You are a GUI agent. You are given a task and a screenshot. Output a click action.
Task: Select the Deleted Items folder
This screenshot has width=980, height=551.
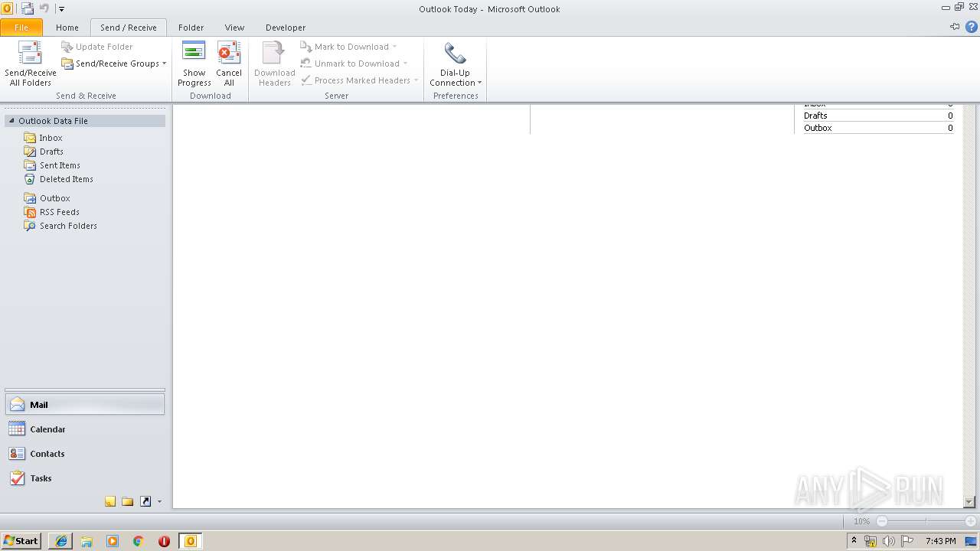[x=67, y=179]
